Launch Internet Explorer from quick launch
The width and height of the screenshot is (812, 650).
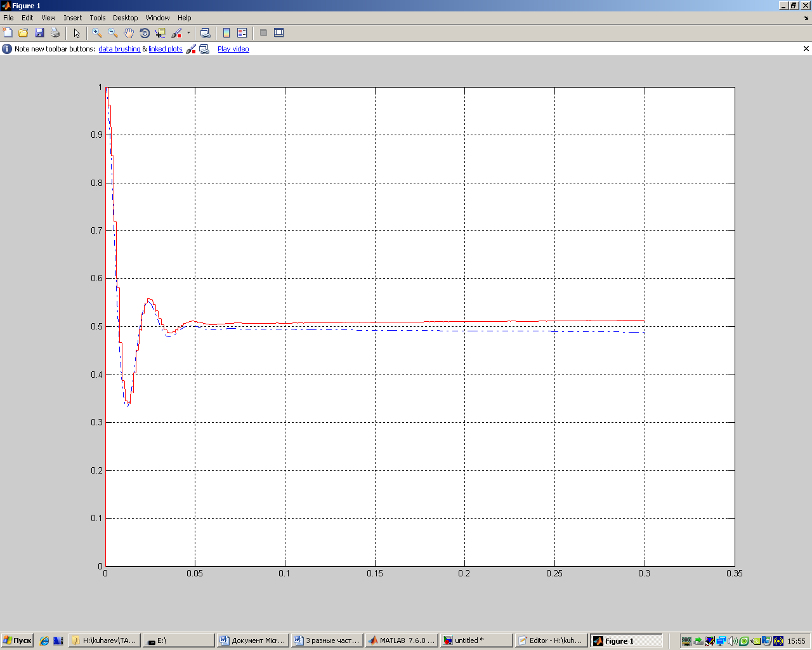pyautogui.click(x=44, y=641)
